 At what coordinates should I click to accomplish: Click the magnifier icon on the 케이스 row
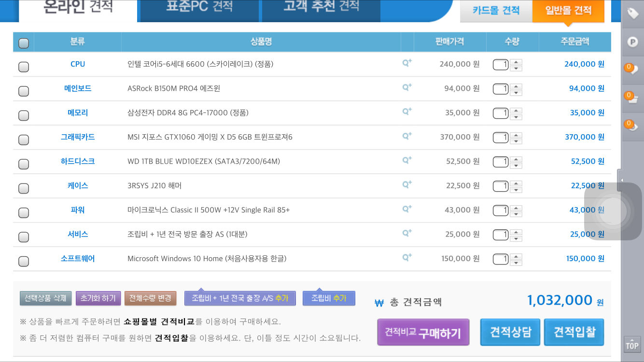(407, 184)
